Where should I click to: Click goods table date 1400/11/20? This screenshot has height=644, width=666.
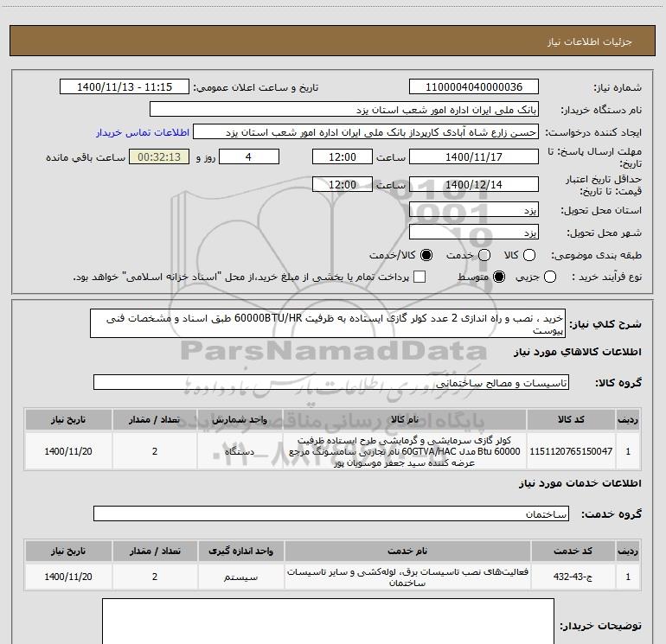(x=68, y=451)
